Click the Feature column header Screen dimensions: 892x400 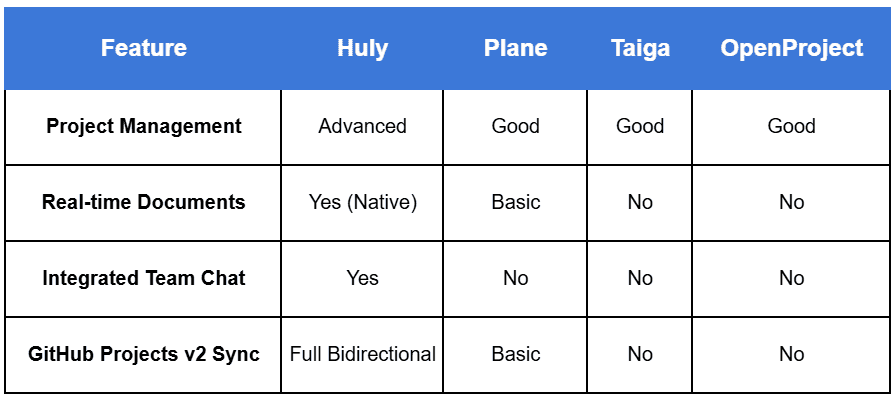(x=143, y=48)
